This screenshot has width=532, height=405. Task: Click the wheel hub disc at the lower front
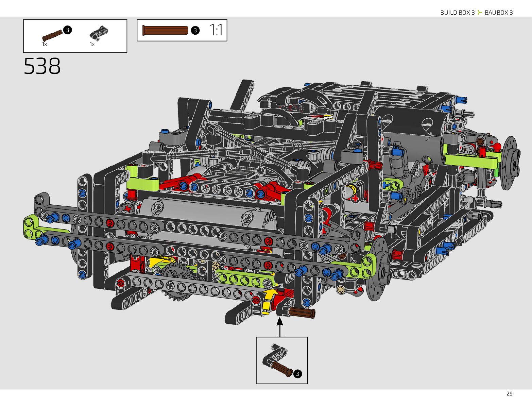(379, 269)
